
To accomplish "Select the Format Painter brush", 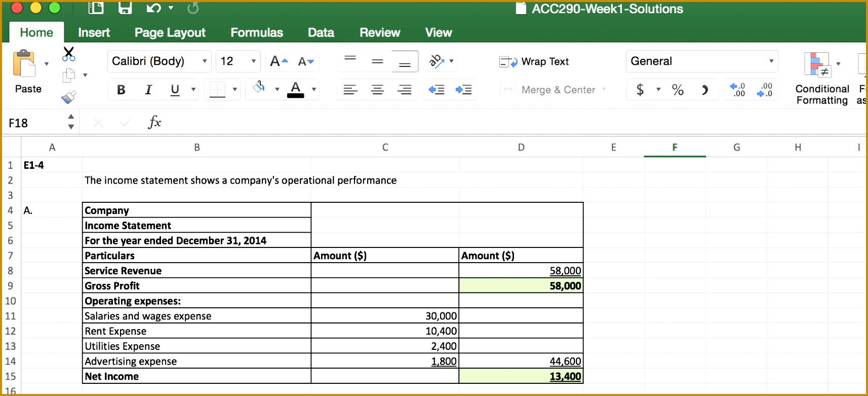I will point(68,97).
